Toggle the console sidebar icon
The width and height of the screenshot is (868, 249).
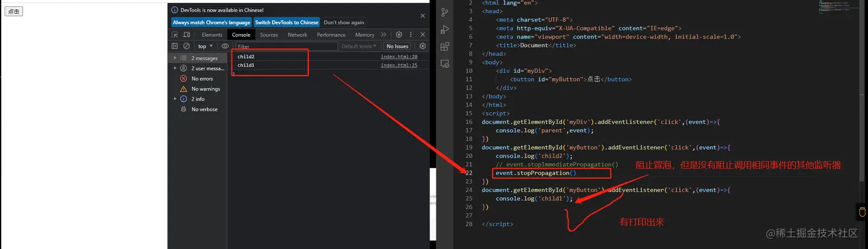click(175, 46)
